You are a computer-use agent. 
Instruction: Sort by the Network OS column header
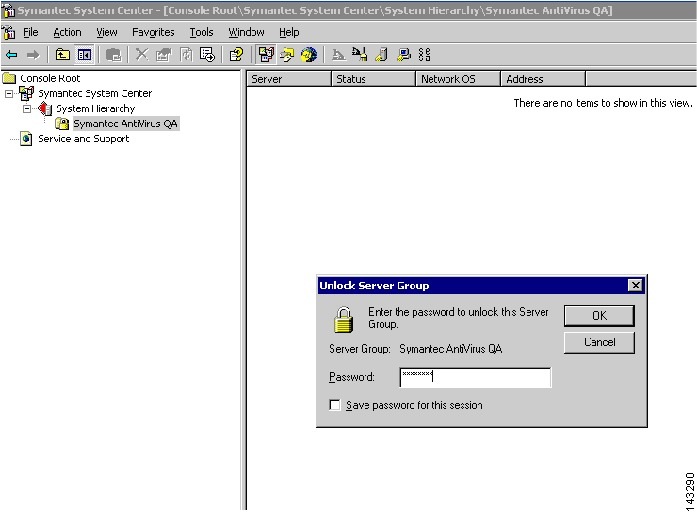click(x=458, y=79)
